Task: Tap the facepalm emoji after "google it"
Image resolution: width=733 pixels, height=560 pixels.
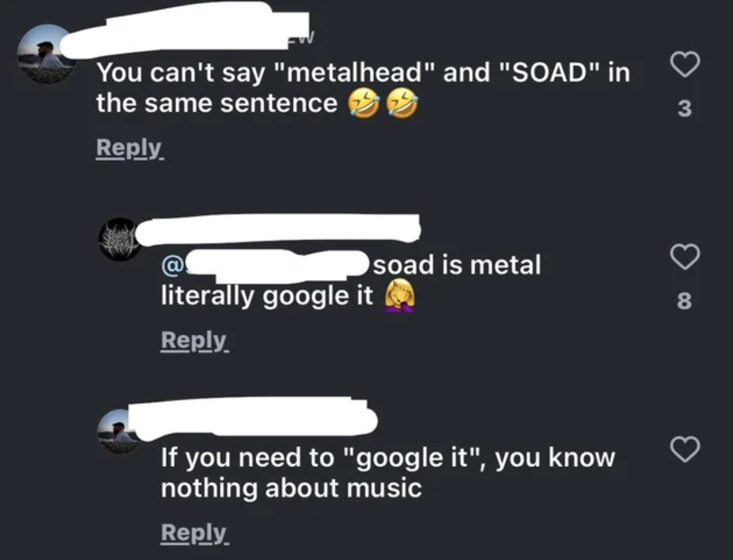Action: (x=399, y=296)
